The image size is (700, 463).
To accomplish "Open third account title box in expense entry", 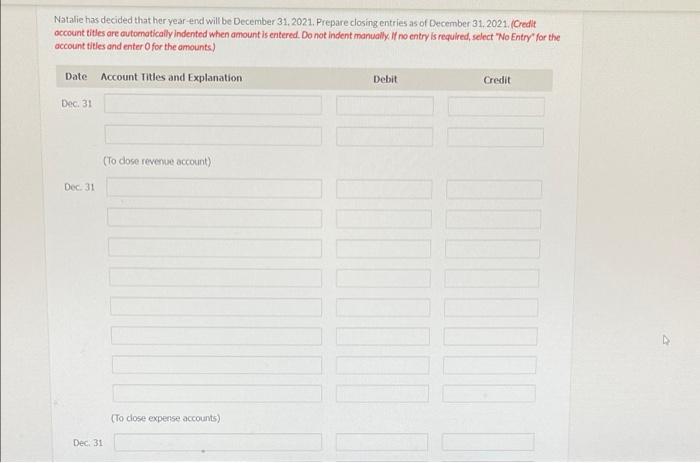I will pos(215,248).
